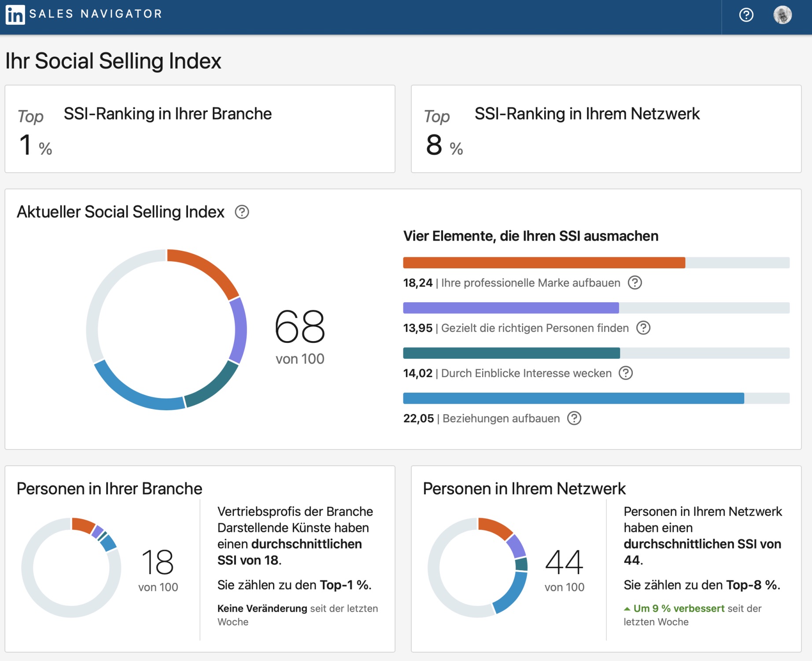Click help icon for Durch Einblicke Interesse wecken
812x661 pixels.
coord(626,373)
